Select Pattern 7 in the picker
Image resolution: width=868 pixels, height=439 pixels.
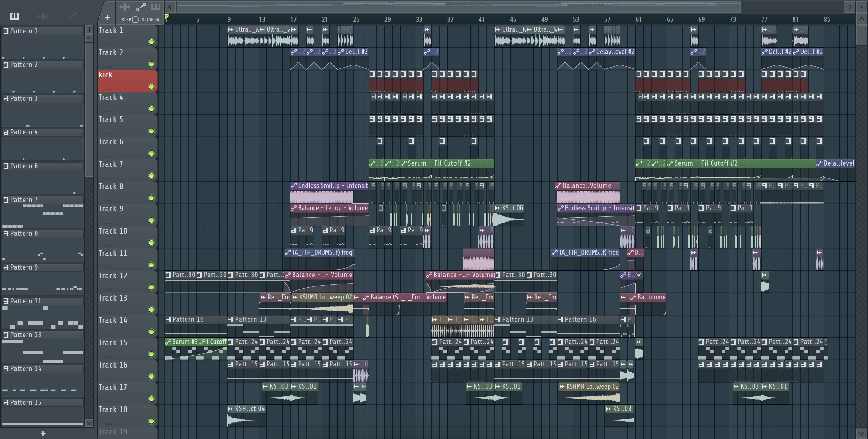(43, 200)
